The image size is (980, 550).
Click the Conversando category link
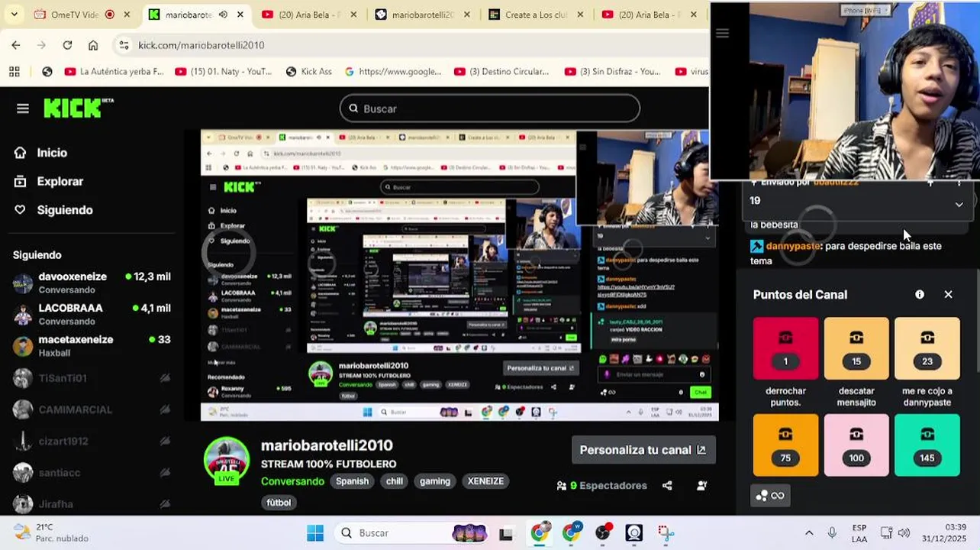click(292, 481)
